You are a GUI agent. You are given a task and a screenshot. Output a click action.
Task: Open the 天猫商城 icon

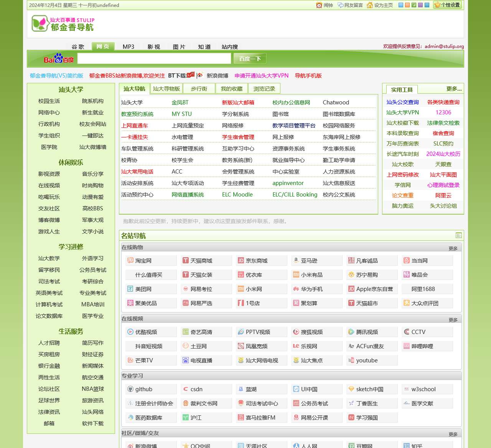click(x=186, y=260)
